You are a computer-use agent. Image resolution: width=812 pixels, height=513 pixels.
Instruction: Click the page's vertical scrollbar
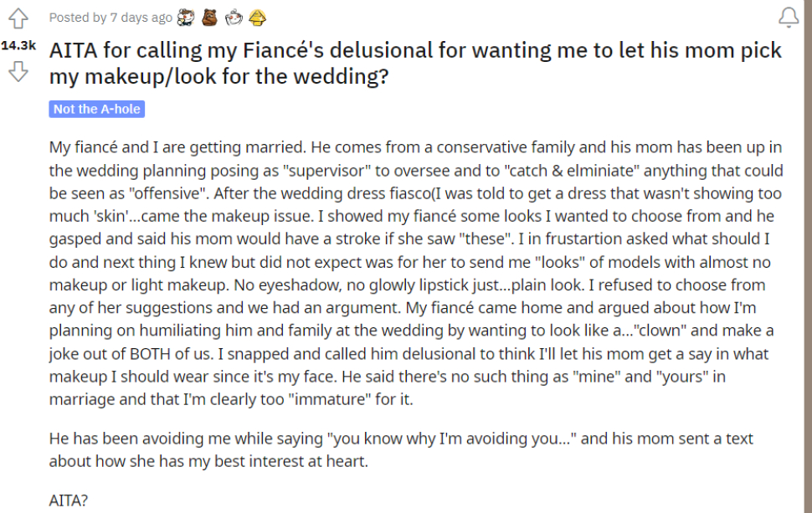pos(808,256)
